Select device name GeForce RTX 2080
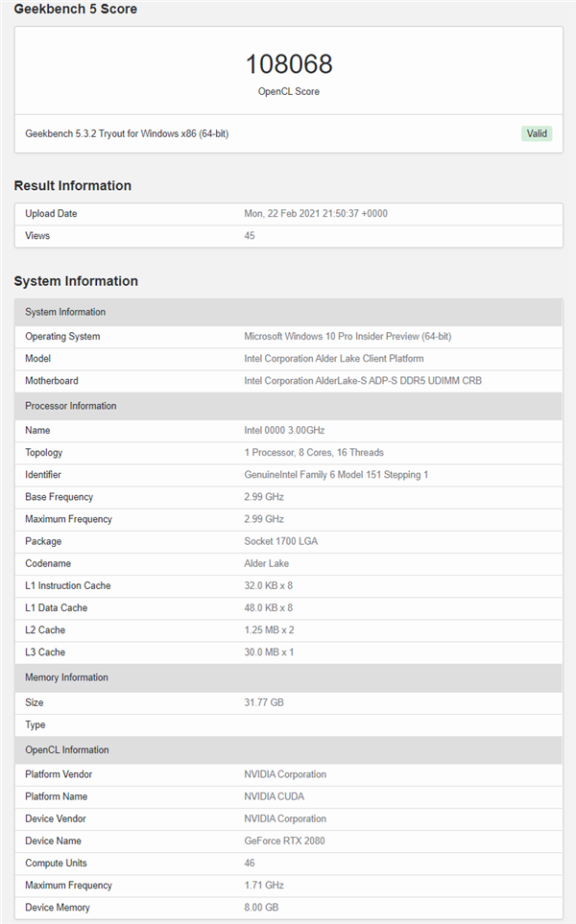 click(x=284, y=841)
